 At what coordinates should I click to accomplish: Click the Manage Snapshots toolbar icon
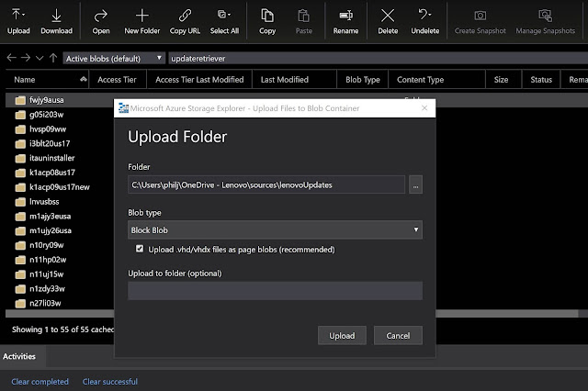tap(545, 21)
